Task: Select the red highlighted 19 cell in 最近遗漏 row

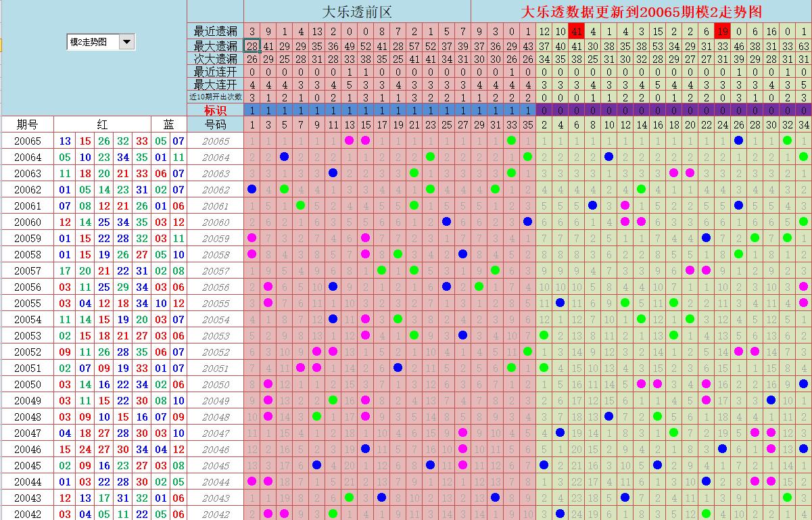Action: pos(723,31)
